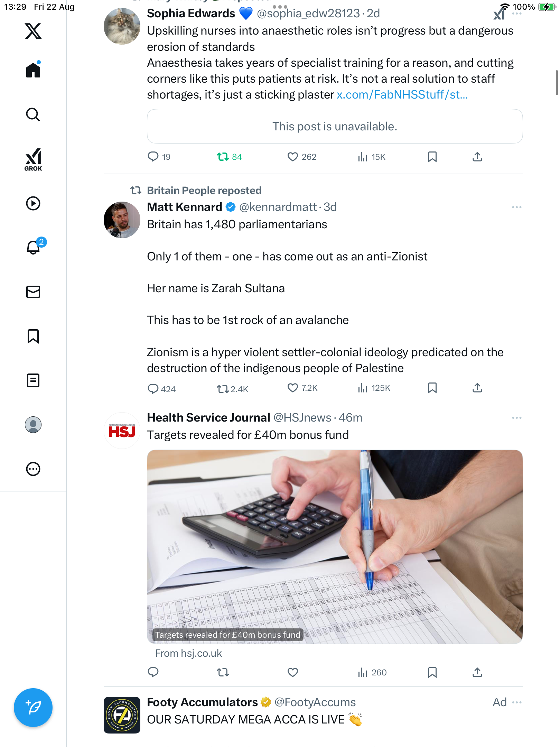This screenshot has height=747, width=560.
Task: Open the search icon in the sidebar
Action: click(x=33, y=115)
